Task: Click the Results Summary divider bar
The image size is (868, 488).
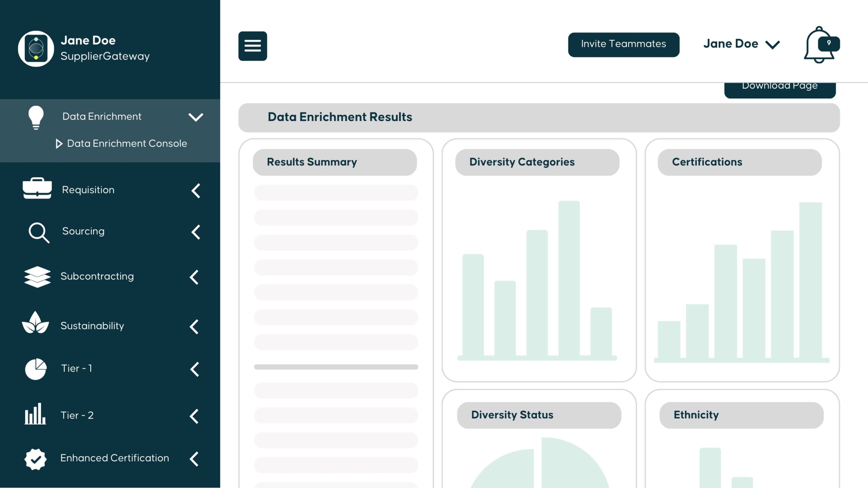Action: (x=336, y=367)
